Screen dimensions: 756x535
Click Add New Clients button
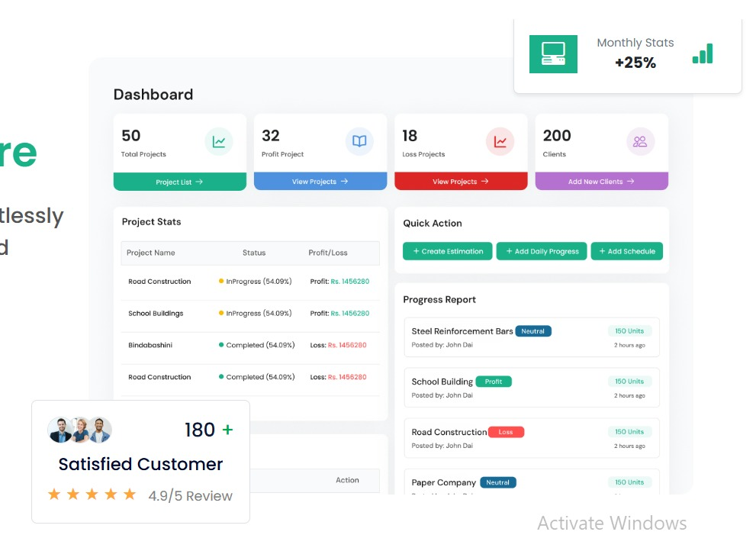[x=602, y=182]
